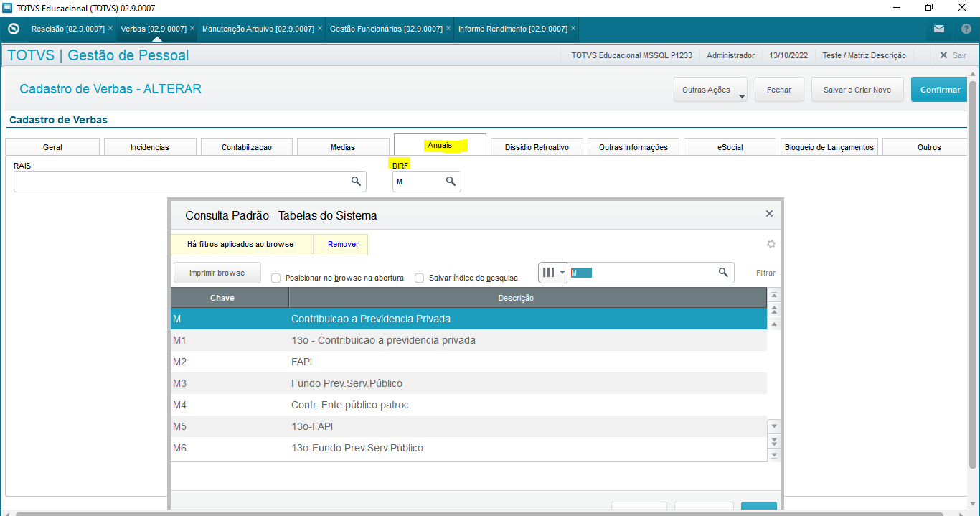Viewport: 980px width, 516px height.
Task: Click the dialog search text field
Action: (x=642, y=273)
